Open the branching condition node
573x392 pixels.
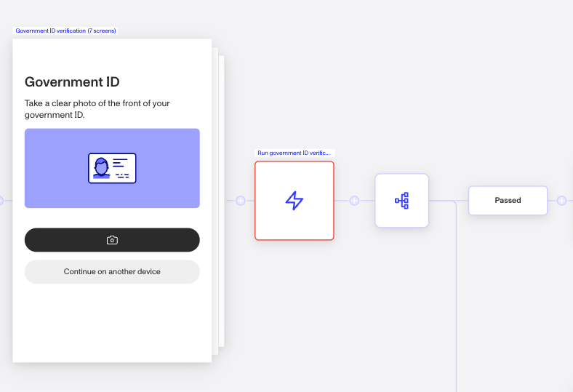(x=401, y=201)
